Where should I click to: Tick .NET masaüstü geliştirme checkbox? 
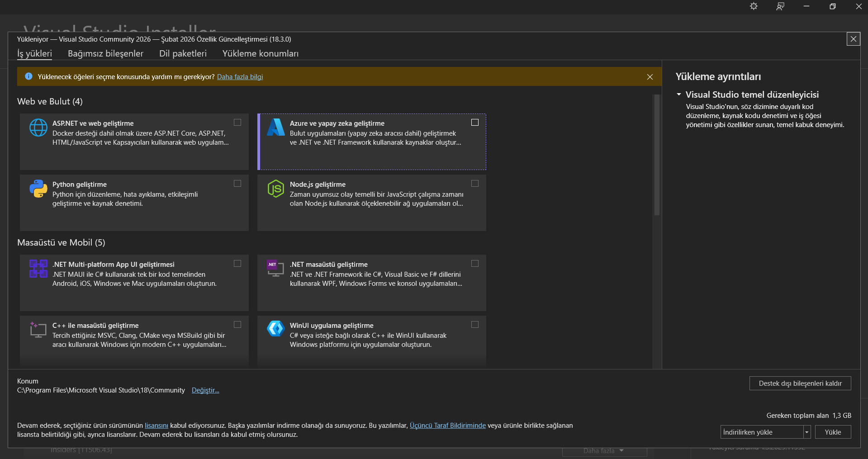click(x=475, y=264)
